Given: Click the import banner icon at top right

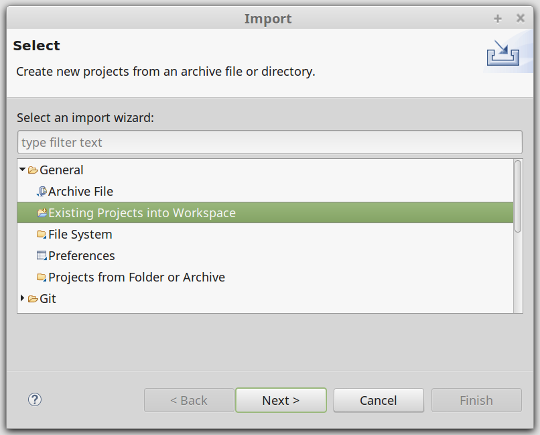Looking at the screenshot, I should 503,53.
